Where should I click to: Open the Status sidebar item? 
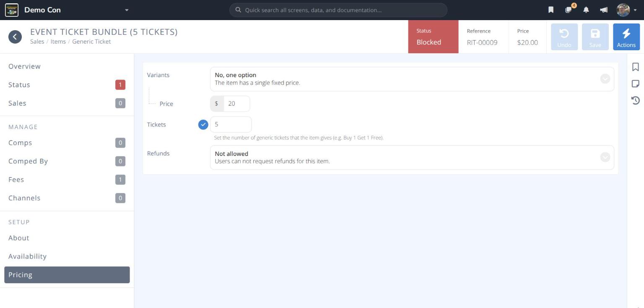click(x=67, y=85)
